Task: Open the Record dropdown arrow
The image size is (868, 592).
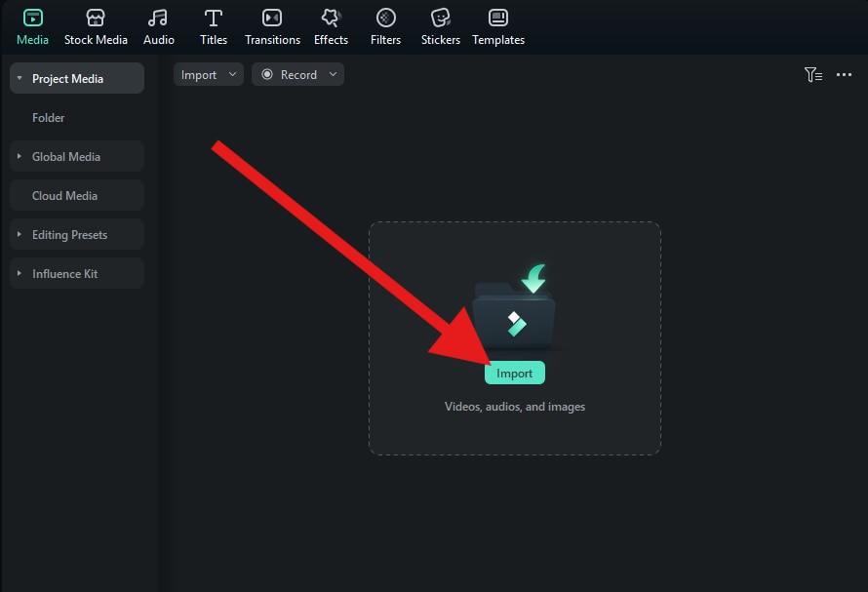Action: coord(333,74)
